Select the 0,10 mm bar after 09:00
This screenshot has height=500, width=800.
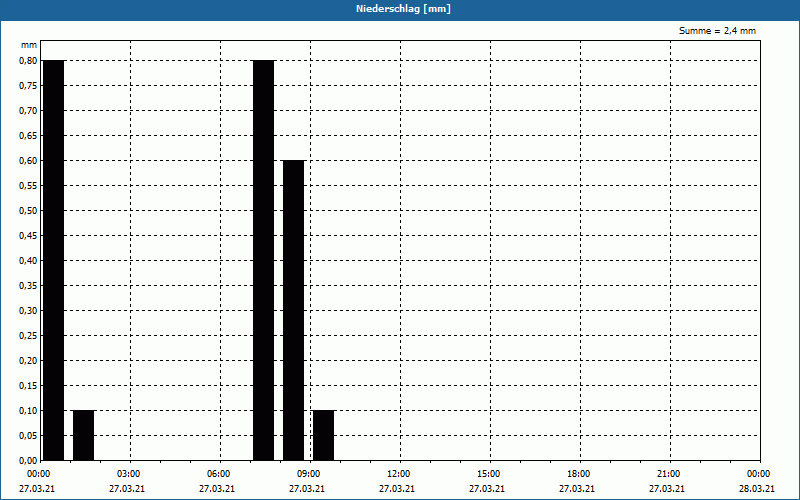coord(323,435)
